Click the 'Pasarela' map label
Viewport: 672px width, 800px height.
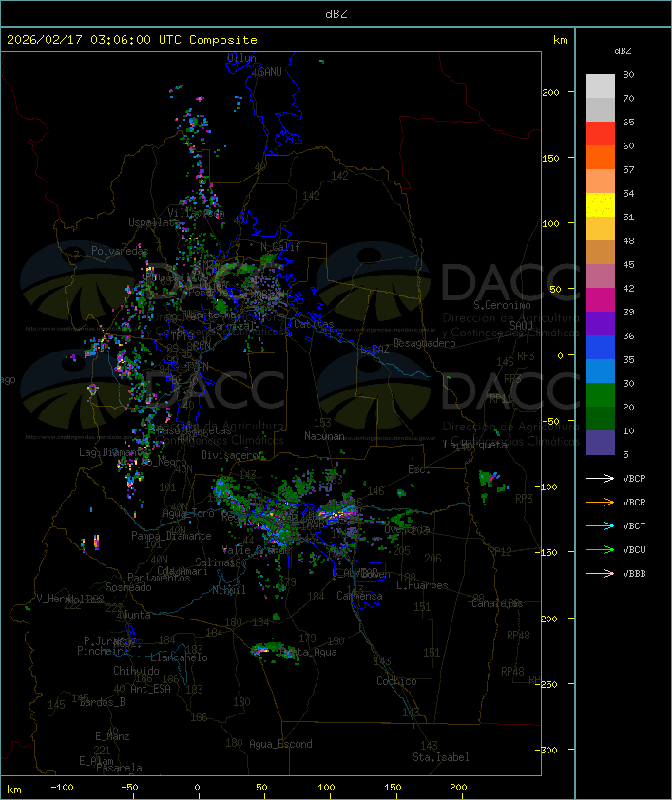tap(119, 768)
